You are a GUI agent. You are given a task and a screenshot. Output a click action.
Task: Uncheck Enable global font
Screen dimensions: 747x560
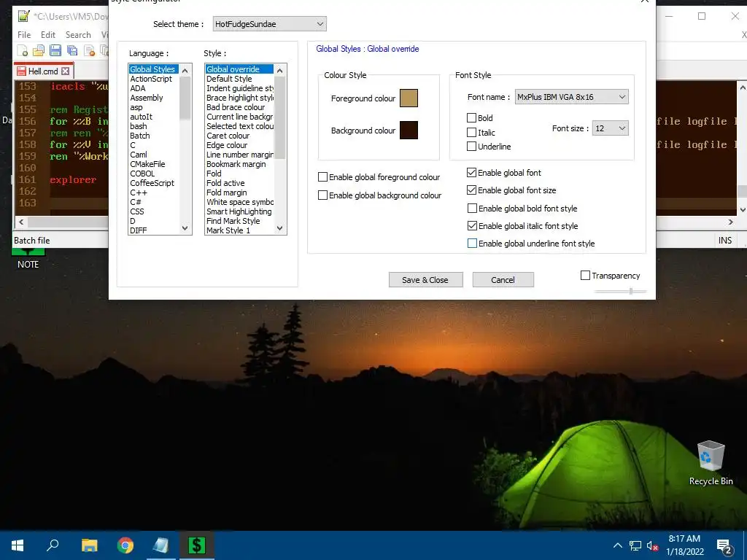tap(472, 172)
